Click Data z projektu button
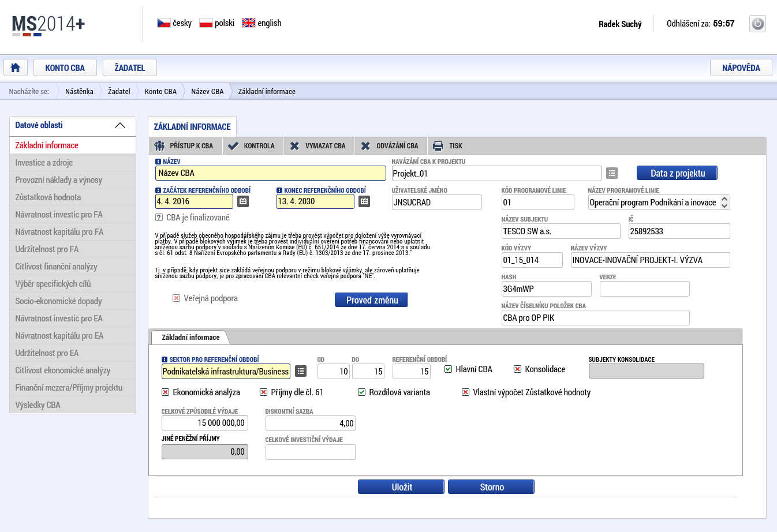The height and width of the screenshot is (532, 777). [x=677, y=173]
